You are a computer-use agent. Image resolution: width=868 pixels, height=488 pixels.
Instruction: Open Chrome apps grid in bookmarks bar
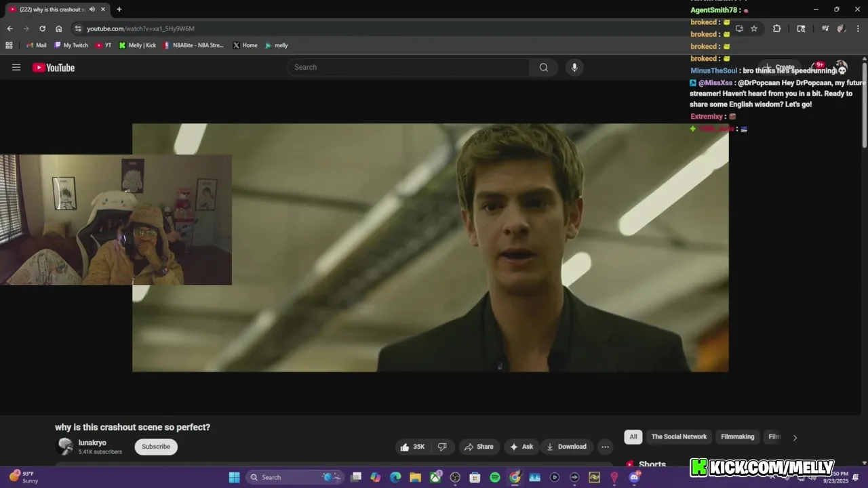pos(9,45)
